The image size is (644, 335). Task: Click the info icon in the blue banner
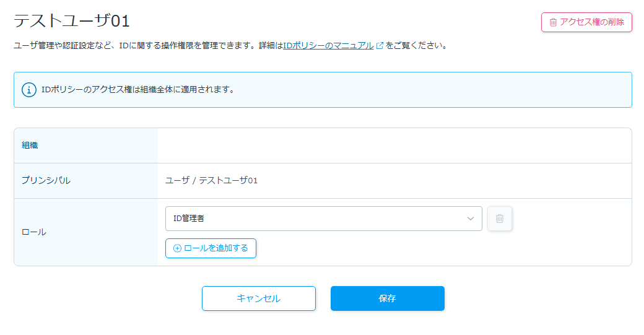point(29,90)
